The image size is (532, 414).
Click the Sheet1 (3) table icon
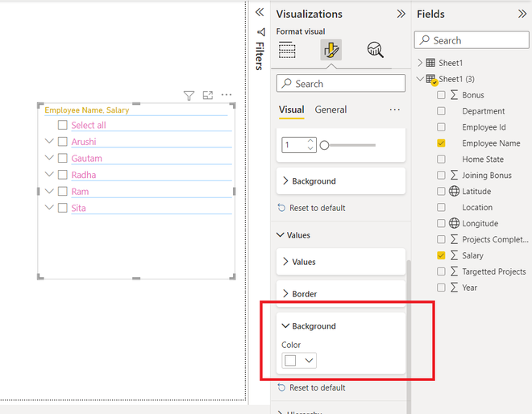[x=431, y=80]
